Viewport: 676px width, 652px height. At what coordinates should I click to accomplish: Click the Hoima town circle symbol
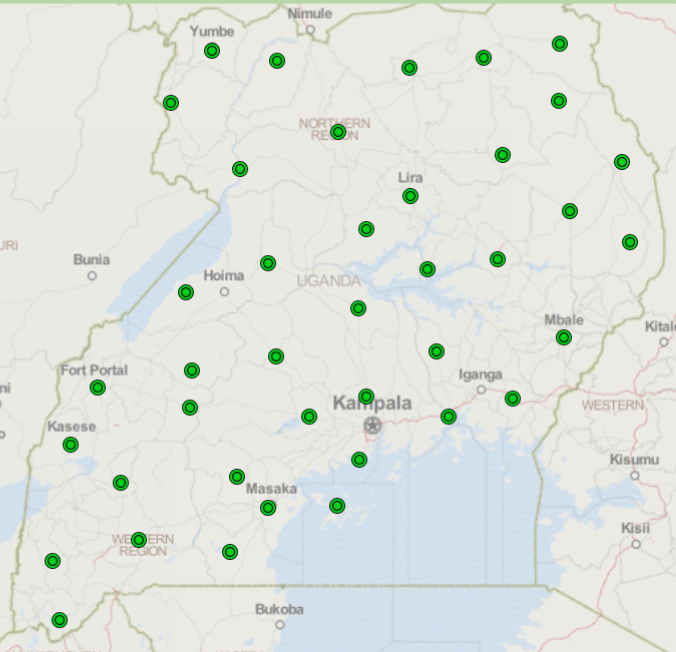coord(225,292)
